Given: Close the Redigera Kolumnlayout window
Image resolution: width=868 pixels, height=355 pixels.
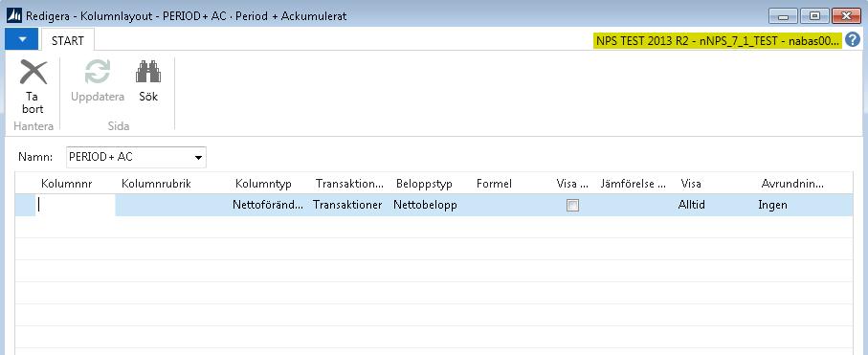Looking at the screenshot, I should 846,16.
